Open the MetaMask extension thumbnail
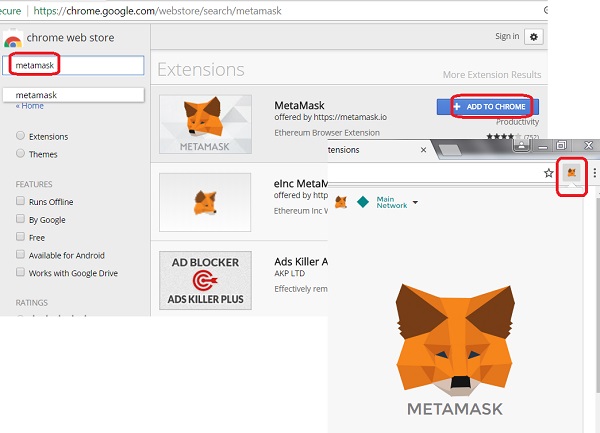600x433 pixels. click(205, 124)
